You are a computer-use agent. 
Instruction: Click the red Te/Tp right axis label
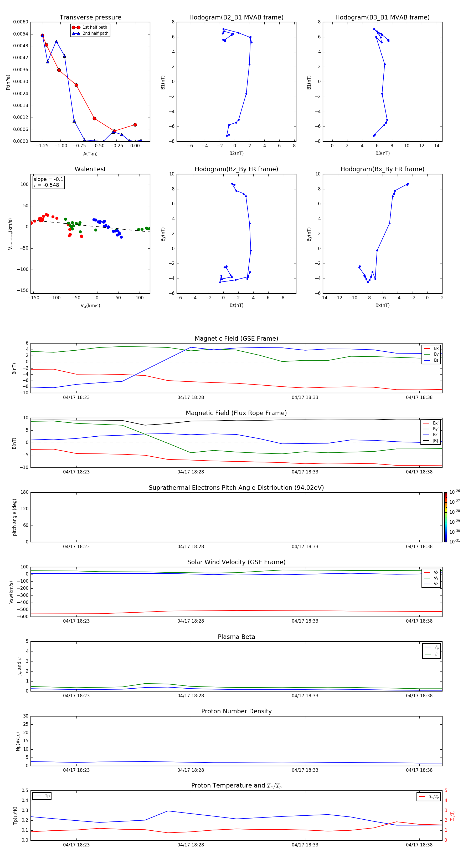click(453, 815)
